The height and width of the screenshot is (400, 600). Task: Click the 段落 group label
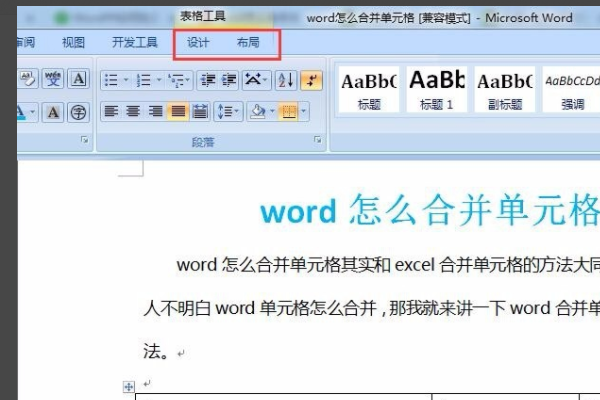click(203, 143)
